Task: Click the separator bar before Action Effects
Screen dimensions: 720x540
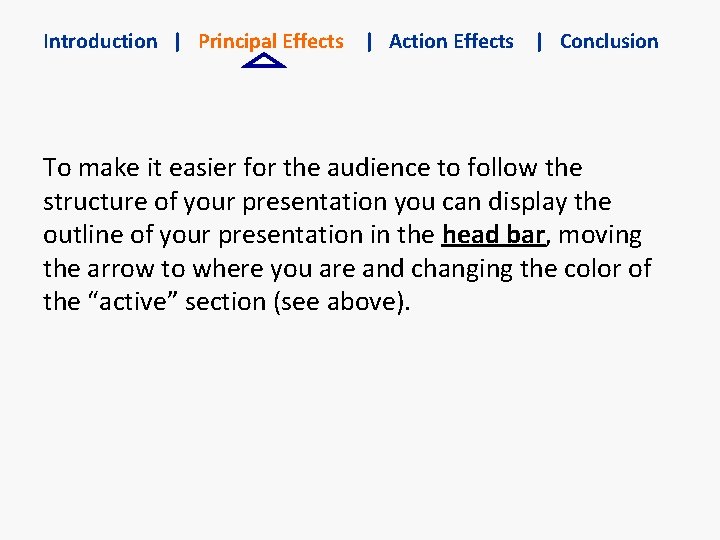Action: coord(369,42)
